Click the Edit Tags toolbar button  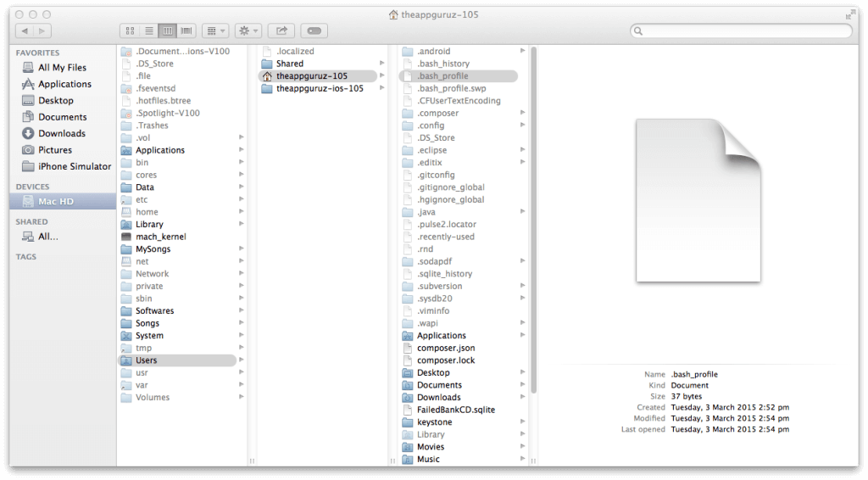pos(314,31)
